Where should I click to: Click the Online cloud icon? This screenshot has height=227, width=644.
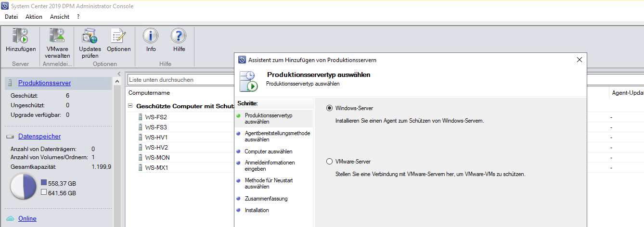point(10,219)
